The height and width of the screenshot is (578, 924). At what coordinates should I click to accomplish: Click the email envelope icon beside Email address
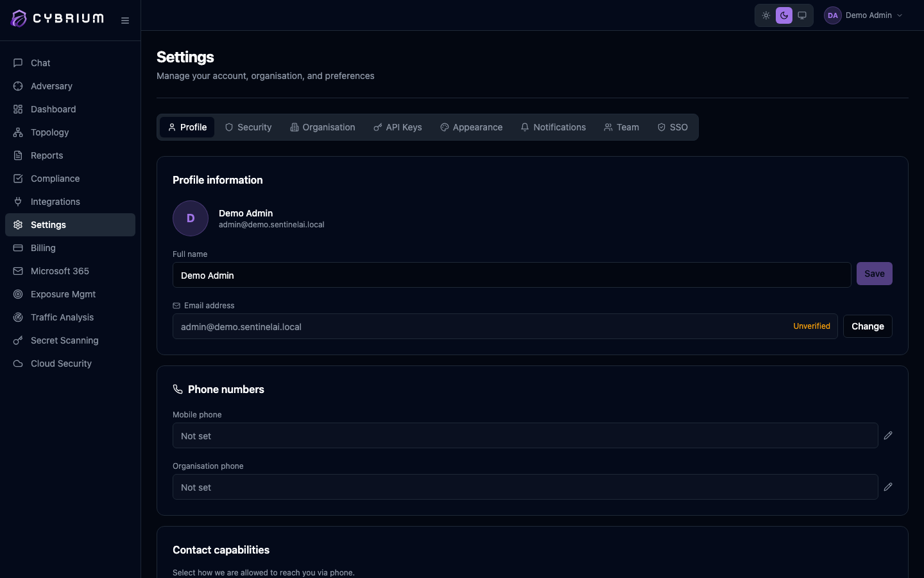pyautogui.click(x=176, y=306)
